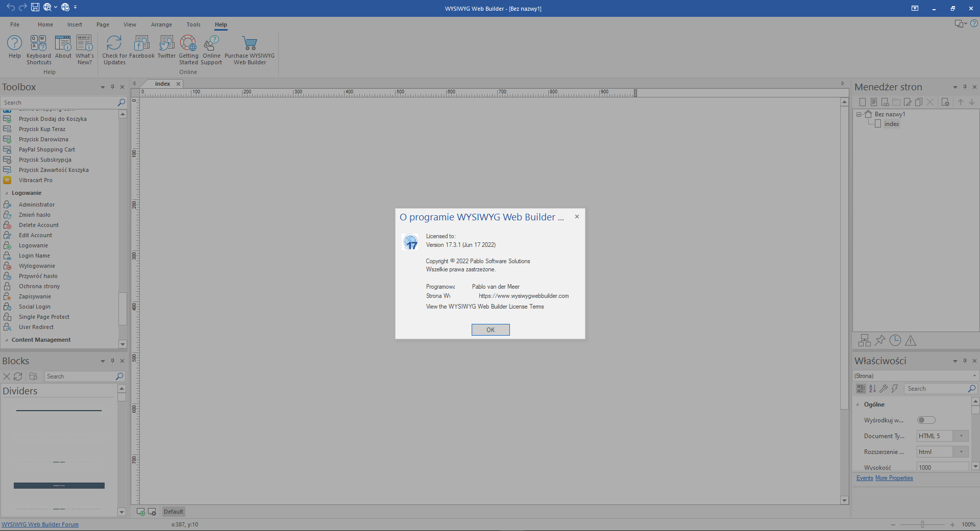The image size is (980, 531).
Task: Click the new page icon in Menedżer stron
Action: 863,102
